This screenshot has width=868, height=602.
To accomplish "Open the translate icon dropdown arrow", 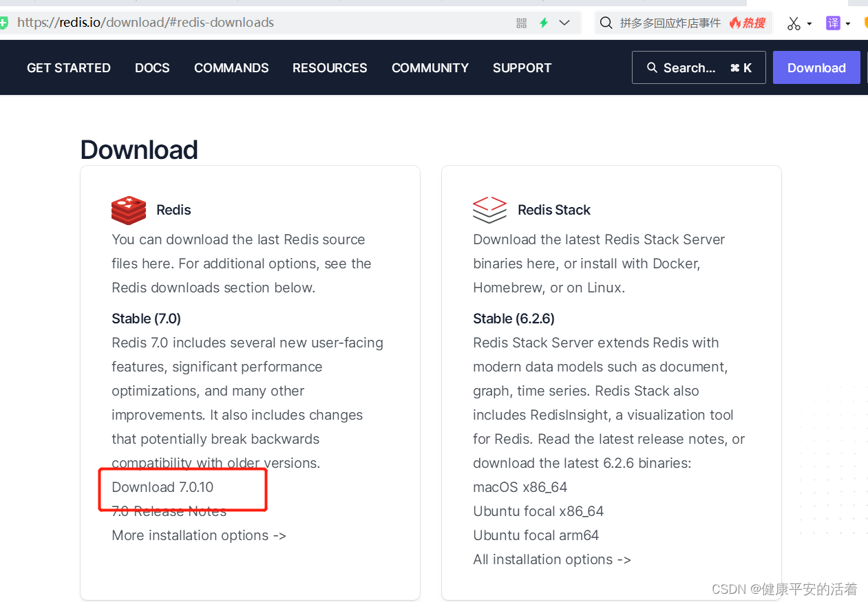I will tap(847, 23).
